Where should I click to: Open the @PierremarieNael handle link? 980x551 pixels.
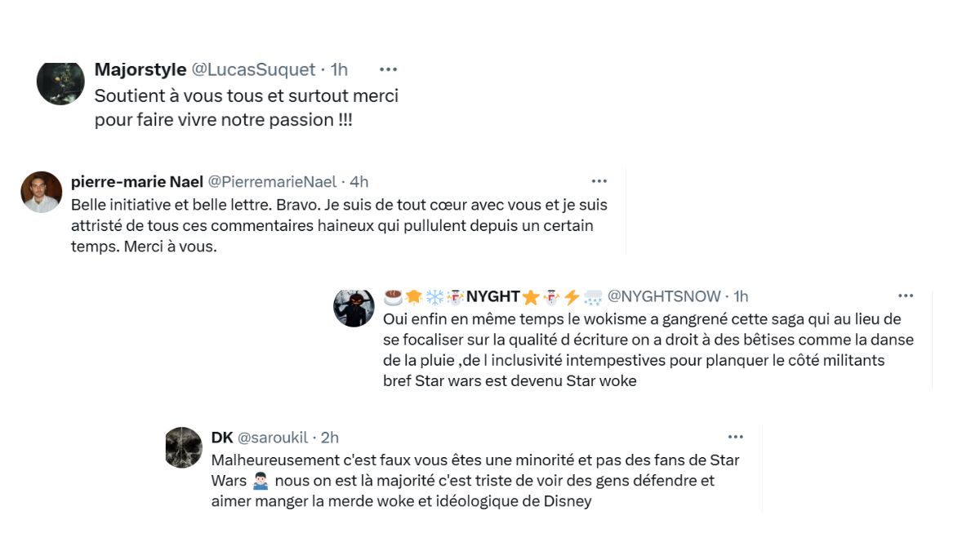coord(272,181)
